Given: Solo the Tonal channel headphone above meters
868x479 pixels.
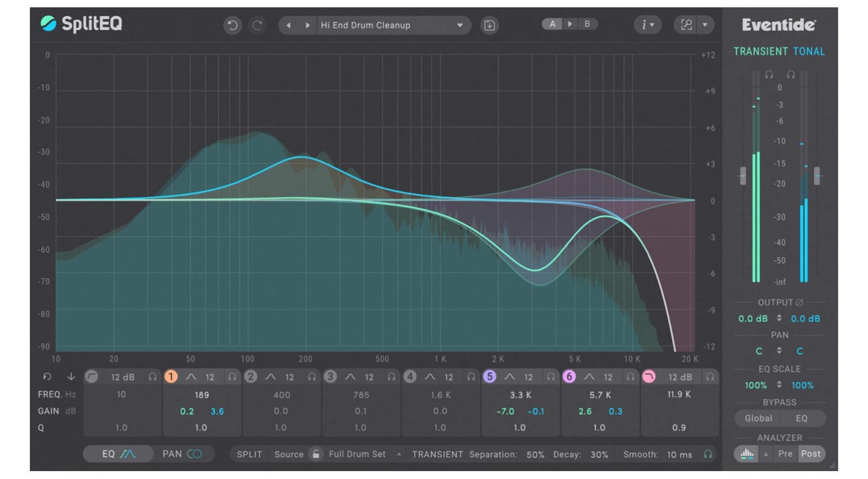Looking at the screenshot, I should 791,75.
